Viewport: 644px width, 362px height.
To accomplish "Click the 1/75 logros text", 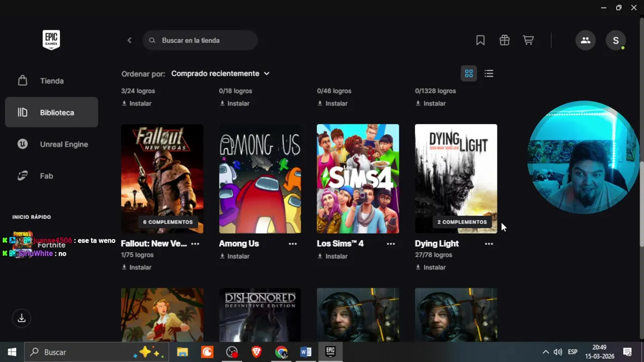I will 137,255.
